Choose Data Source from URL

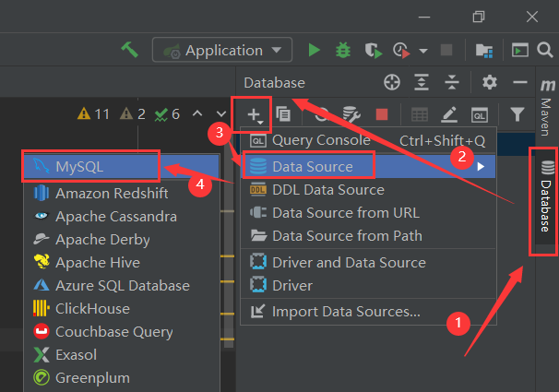[x=368, y=213]
